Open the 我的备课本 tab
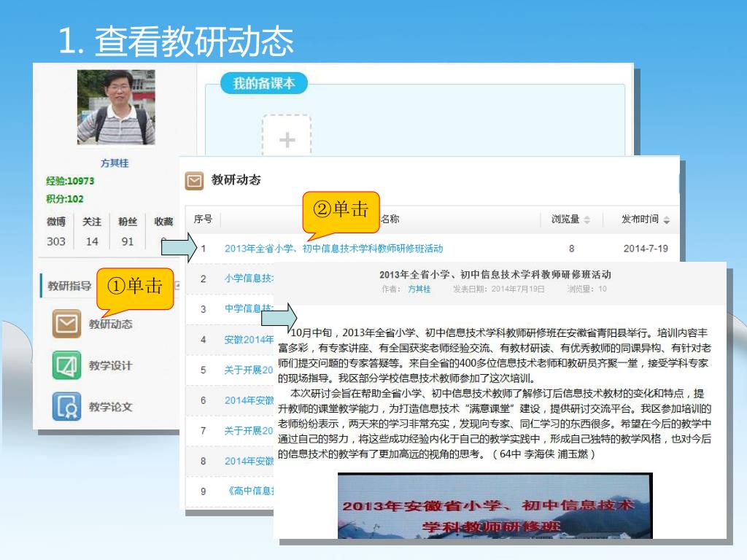This screenshot has width=747, height=560. 264,83
